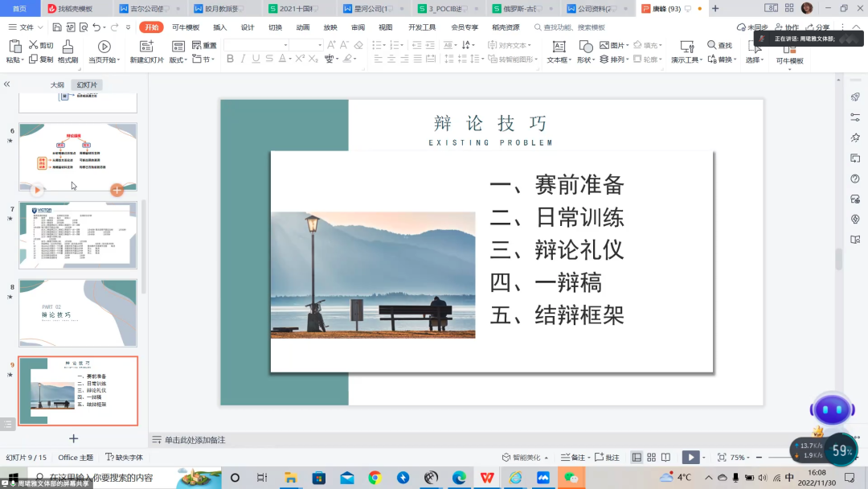Click the Format Painter (格式刷) icon
The width and height of the screenshot is (868, 489).
click(68, 47)
